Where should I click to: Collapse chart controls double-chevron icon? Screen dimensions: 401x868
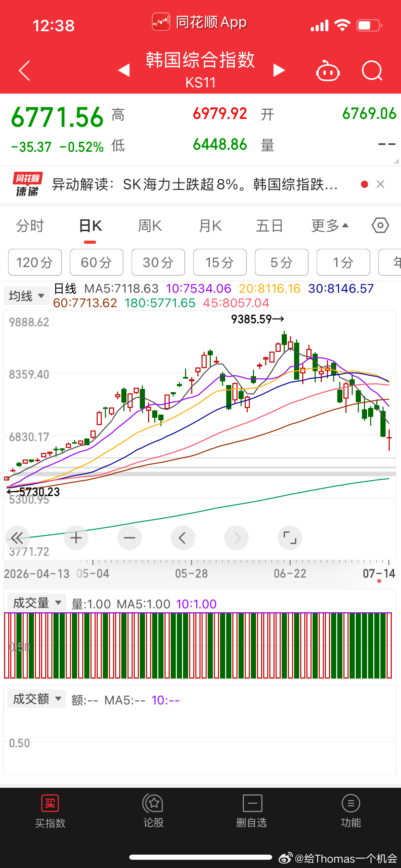point(17,538)
